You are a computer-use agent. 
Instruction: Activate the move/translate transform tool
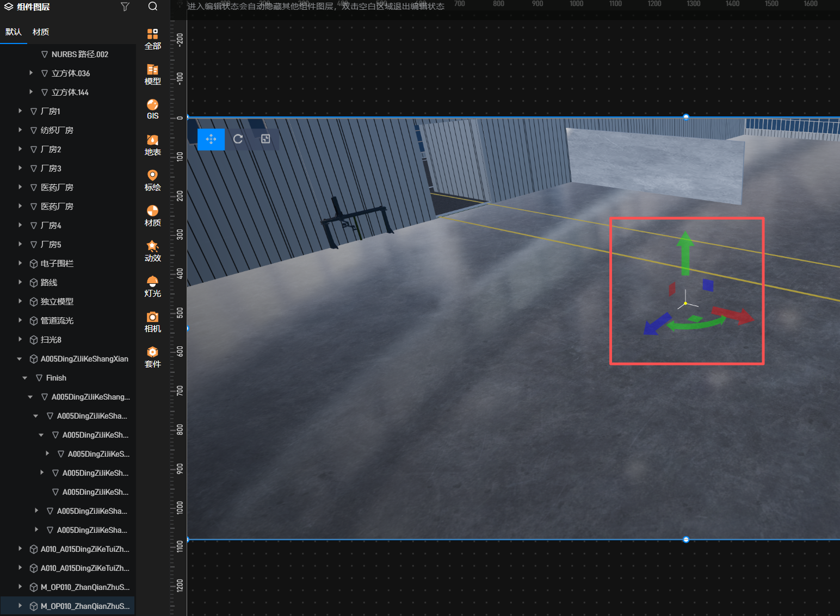click(x=211, y=139)
